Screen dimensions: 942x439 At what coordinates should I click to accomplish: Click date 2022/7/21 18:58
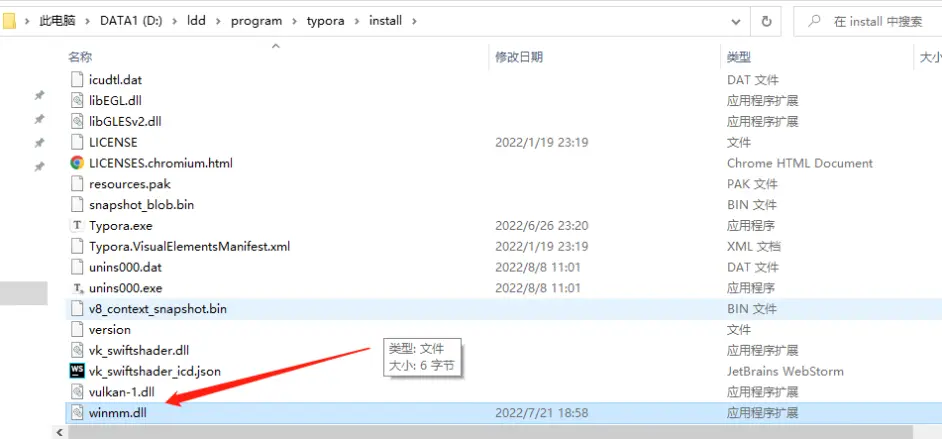[x=541, y=413]
